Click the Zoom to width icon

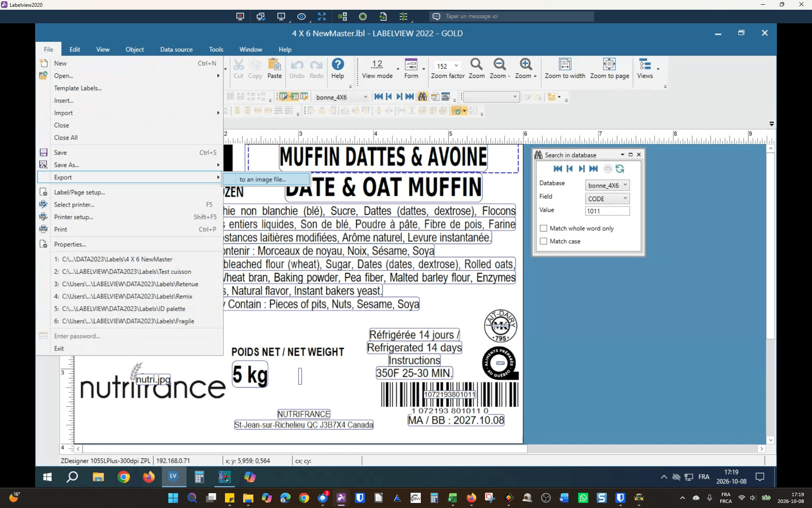click(565, 65)
